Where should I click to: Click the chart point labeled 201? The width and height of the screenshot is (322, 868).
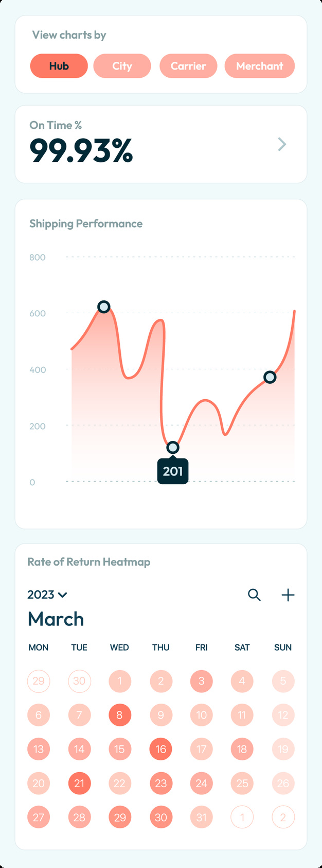coord(173,448)
